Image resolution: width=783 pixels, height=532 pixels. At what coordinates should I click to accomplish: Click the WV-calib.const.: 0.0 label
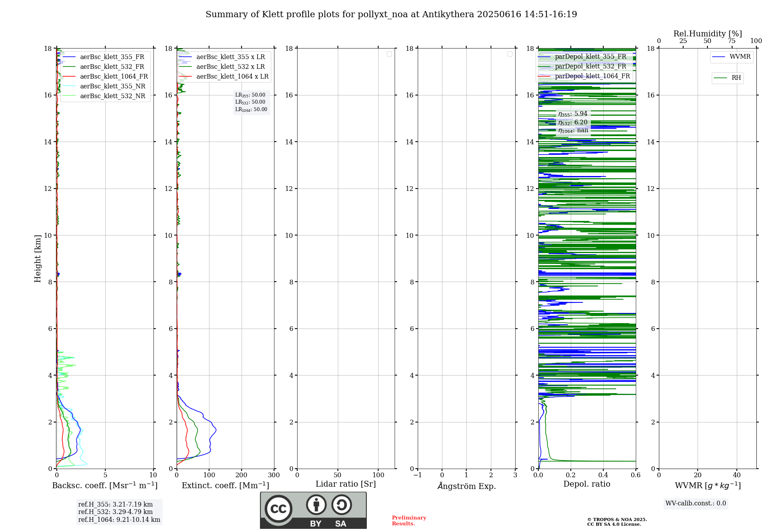696,503
